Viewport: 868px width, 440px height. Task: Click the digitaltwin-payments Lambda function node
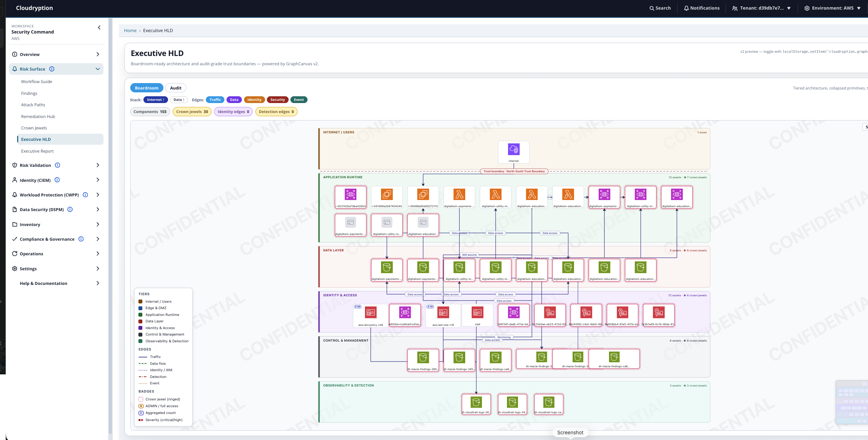(x=459, y=197)
